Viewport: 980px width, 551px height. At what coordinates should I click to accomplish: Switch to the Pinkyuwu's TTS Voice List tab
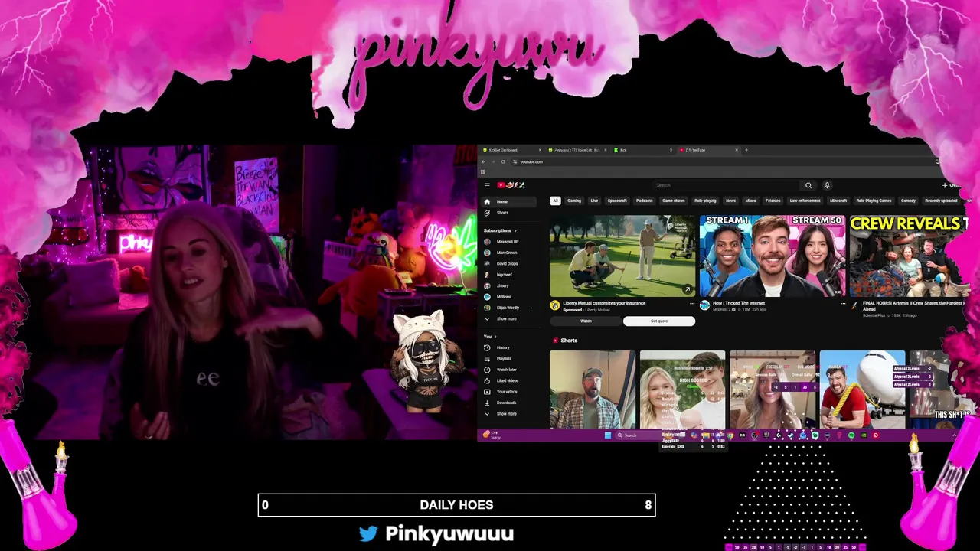(x=577, y=150)
